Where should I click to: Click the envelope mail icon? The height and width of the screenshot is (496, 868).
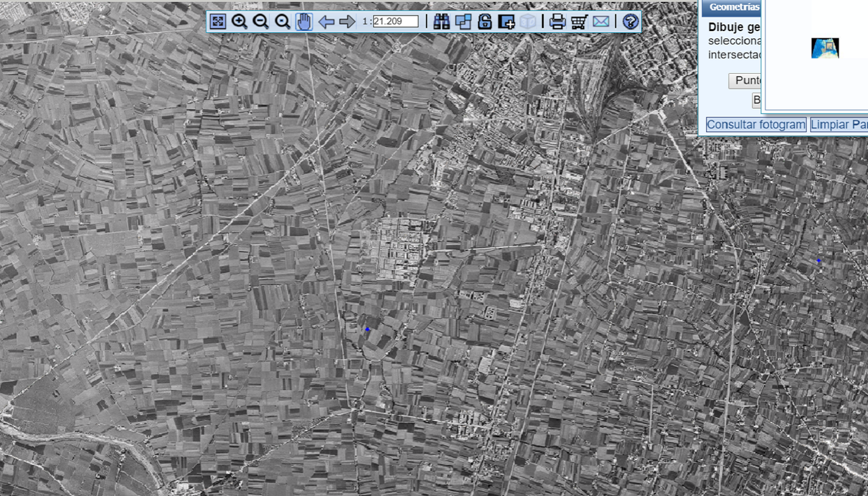pos(601,22)
